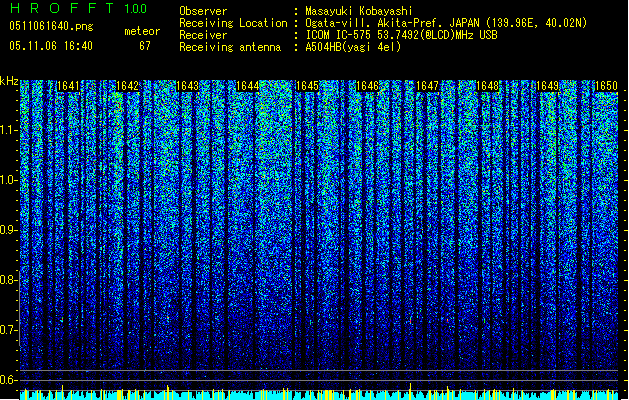
Task: Select the file name 0511061640.png
Action: [51, 26]
